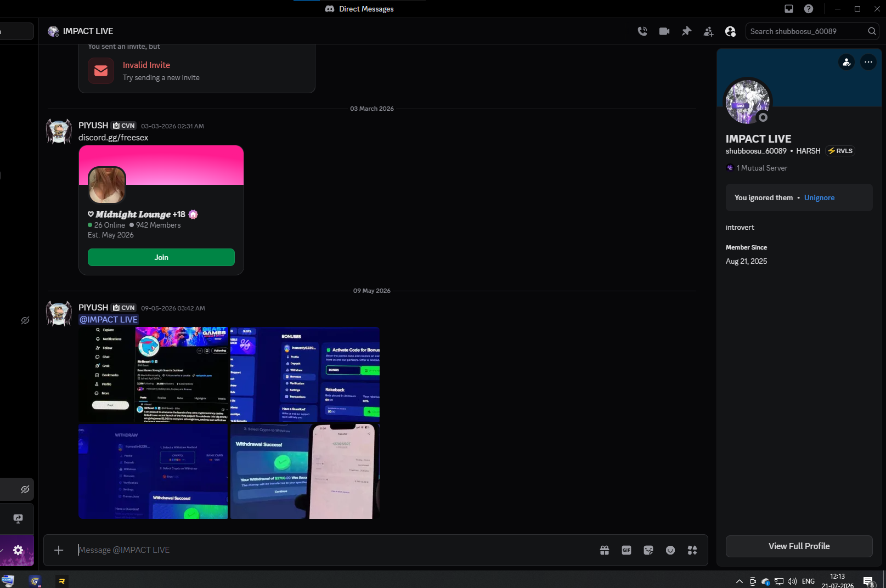
Task: Open Discord help
Action: click(809, 9)
